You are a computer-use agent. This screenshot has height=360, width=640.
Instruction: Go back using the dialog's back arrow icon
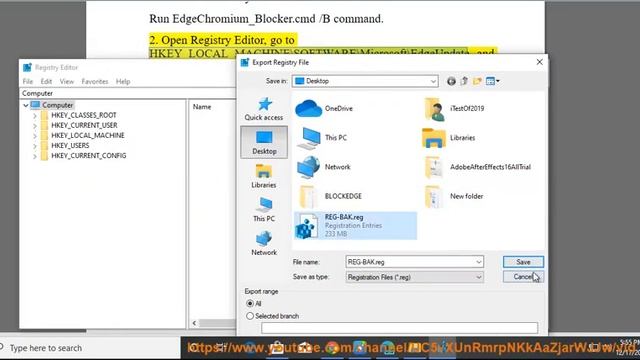451,81
